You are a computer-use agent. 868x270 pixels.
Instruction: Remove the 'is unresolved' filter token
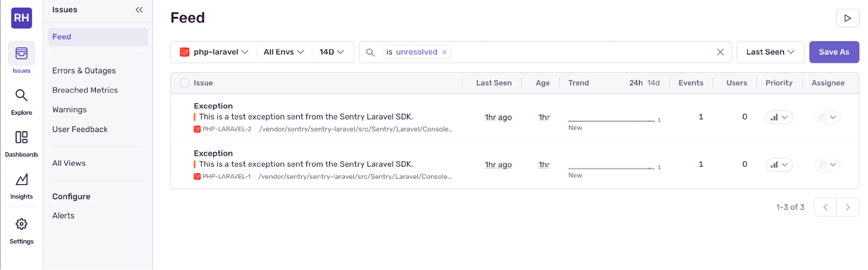coord(444,52)
